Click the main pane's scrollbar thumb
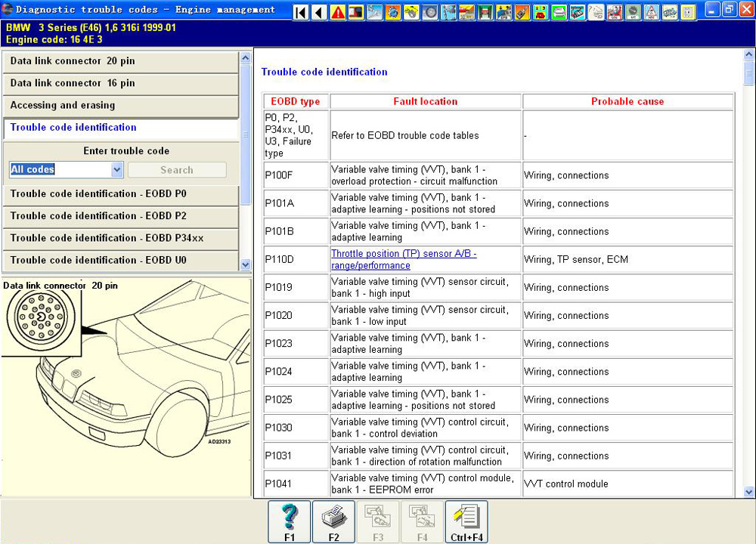This screenshot has width=756, height=544. click(x=748, y=73)
